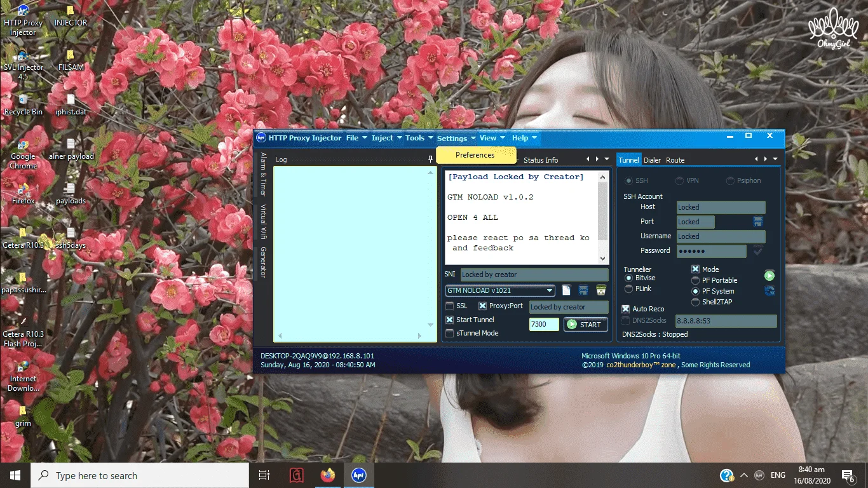Click the SNI input field
This screenshot has height=488, width=868.
point(534,274)
